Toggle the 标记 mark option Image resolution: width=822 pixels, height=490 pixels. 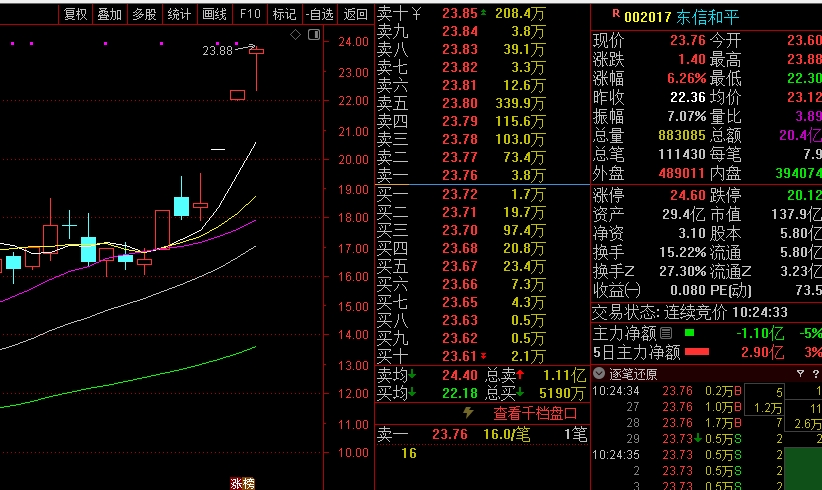point(284,14)
